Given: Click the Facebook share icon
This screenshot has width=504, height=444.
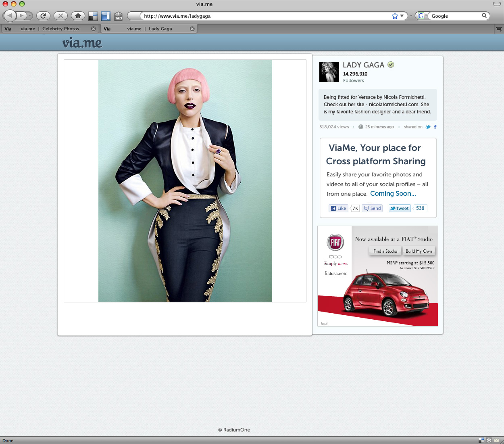Looking at the screenshot, I should point(435,127).
